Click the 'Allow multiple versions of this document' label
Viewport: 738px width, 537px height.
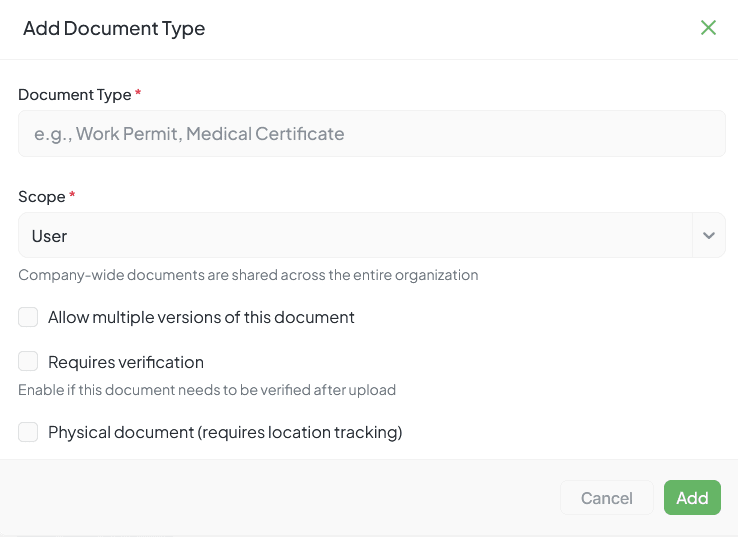point(201,317)
